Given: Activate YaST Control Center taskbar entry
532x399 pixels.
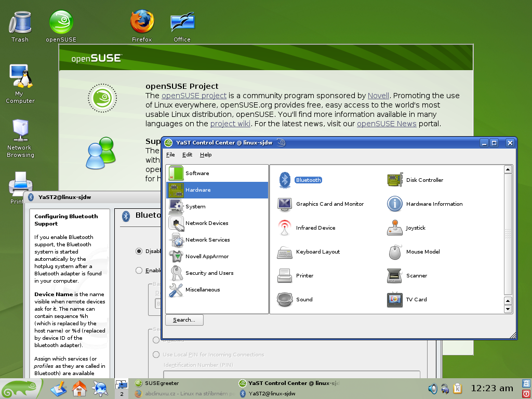Looking at the screenshot, I should point(289,383).
